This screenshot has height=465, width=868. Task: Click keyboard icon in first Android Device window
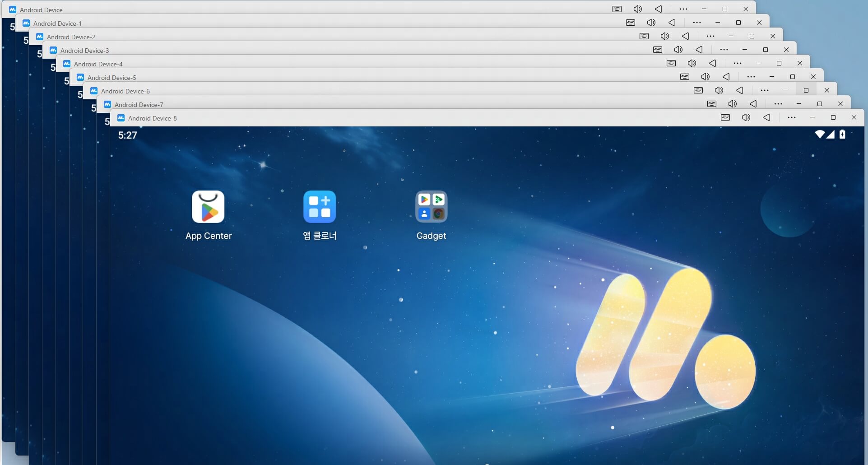pos(617,9)
